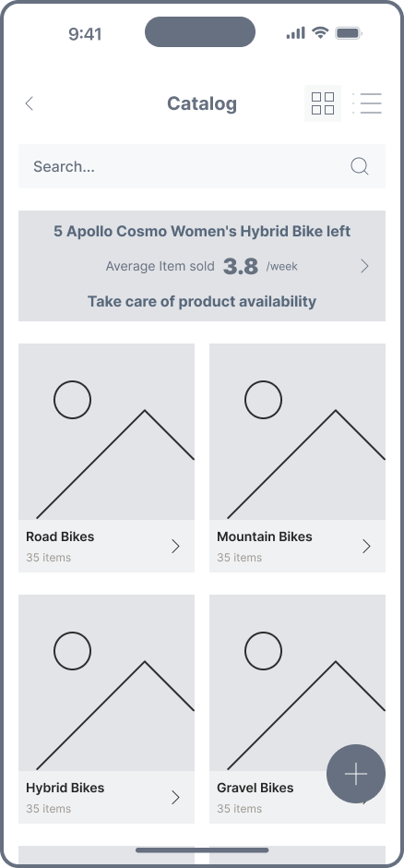The width and height of the screenshot is (404, 868).
Task: Tap the battery status icon
Action: tap(349, 33)
